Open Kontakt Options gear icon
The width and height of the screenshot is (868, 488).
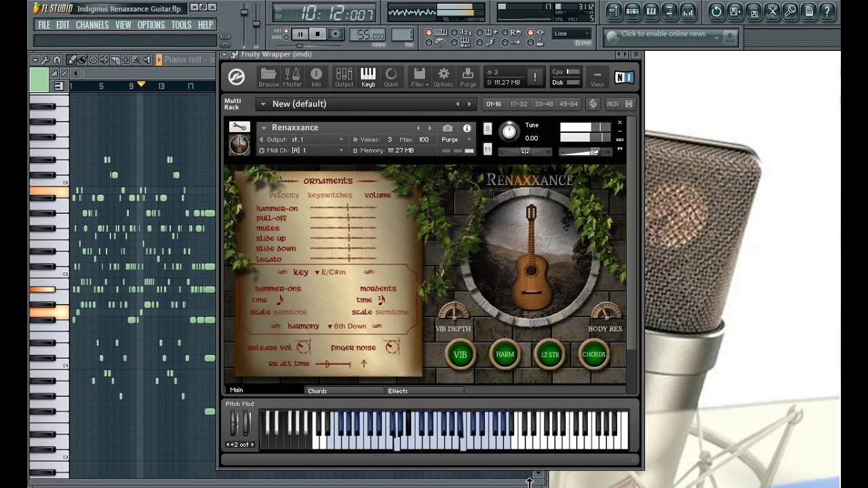click(x=443, y=77)
